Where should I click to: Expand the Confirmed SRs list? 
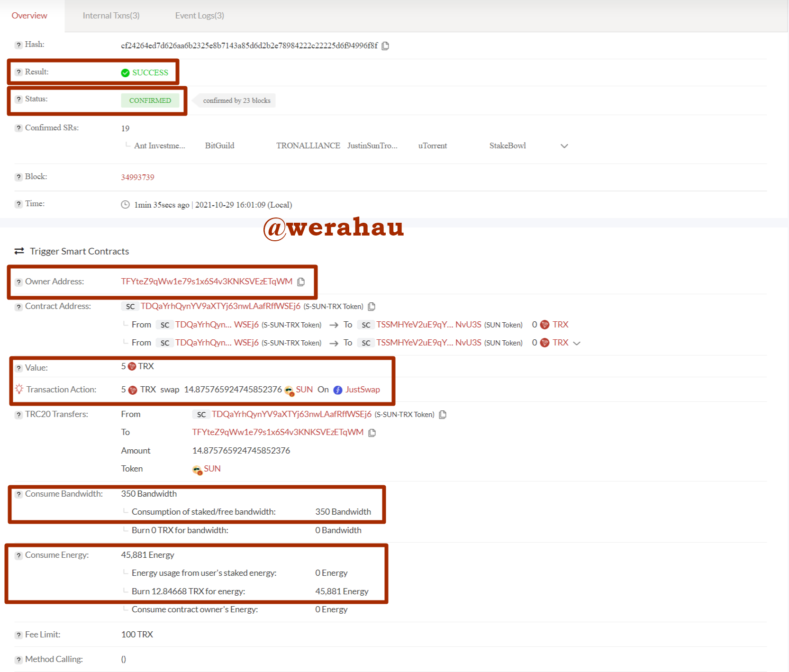click(564, 146)
